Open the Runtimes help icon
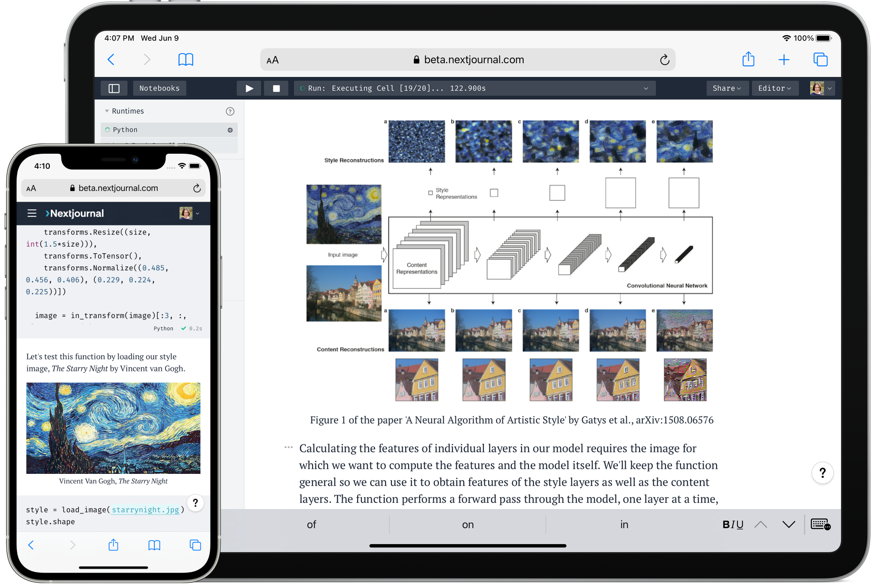The width and height of the screenshot is (871, 588). (x=230, y=111)
